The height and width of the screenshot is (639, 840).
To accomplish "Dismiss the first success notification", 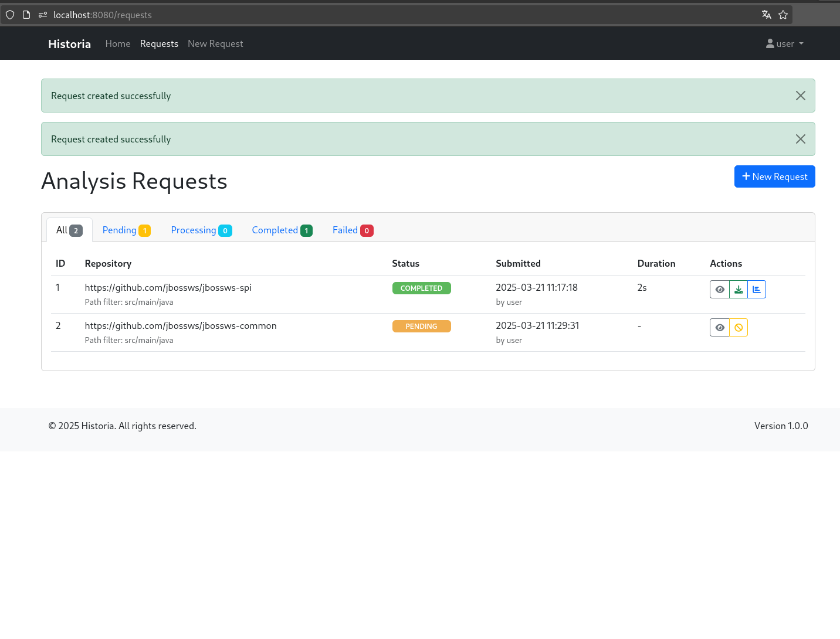I will (x=800, y=95).
